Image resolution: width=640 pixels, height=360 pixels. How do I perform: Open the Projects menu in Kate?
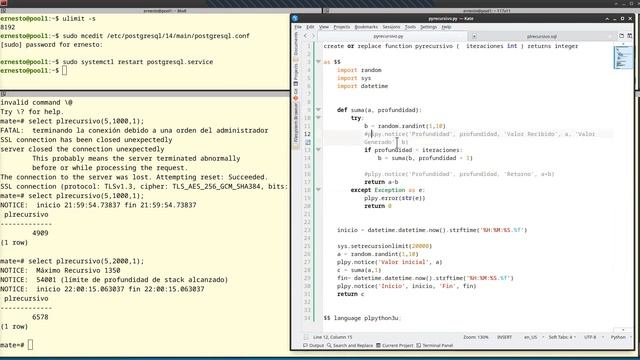pyautogui.click(x=342, y=27)
